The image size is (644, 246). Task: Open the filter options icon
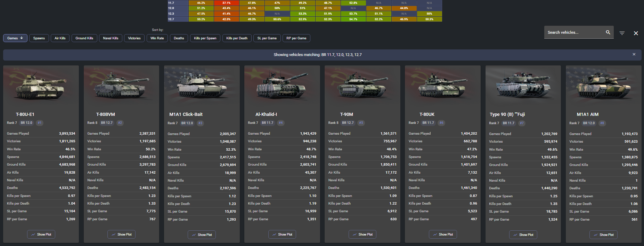click(622, 33)
